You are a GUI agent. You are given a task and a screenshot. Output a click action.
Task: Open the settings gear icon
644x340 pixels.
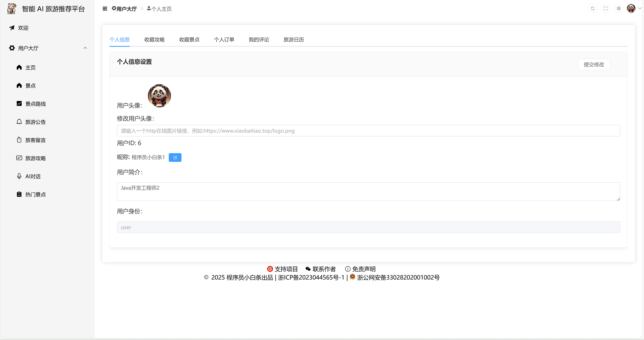point(619,8)
